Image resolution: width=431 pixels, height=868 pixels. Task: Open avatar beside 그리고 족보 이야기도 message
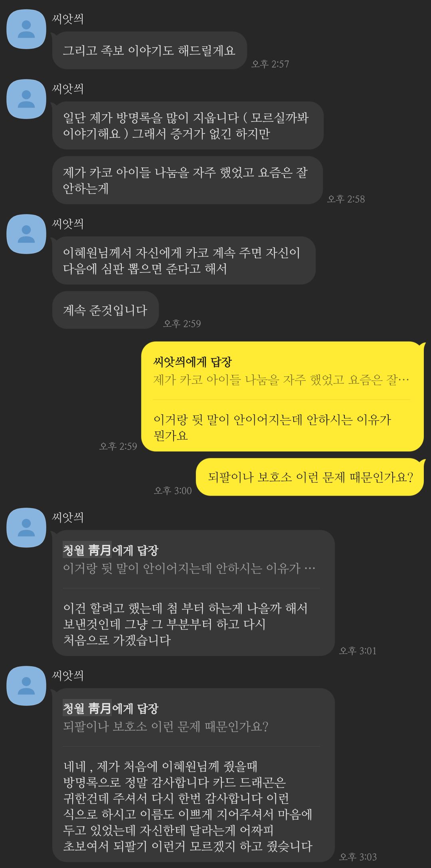click(26, 29)
